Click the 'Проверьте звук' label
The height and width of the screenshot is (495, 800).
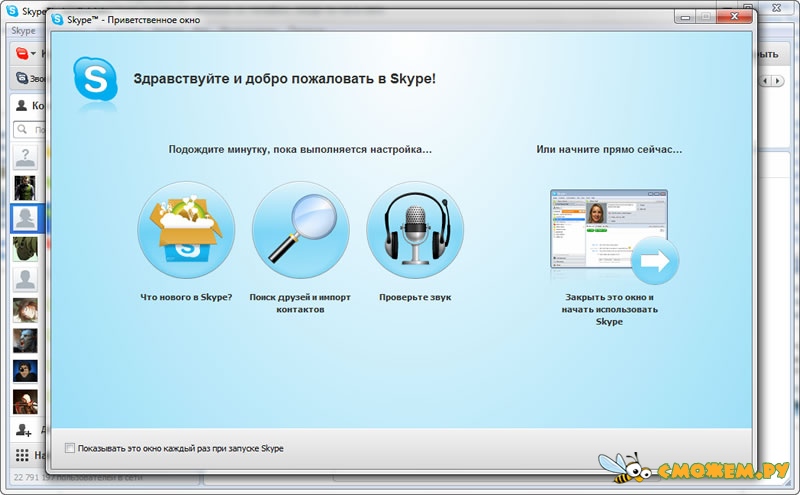pyautogui.click(x=415, y=297)
